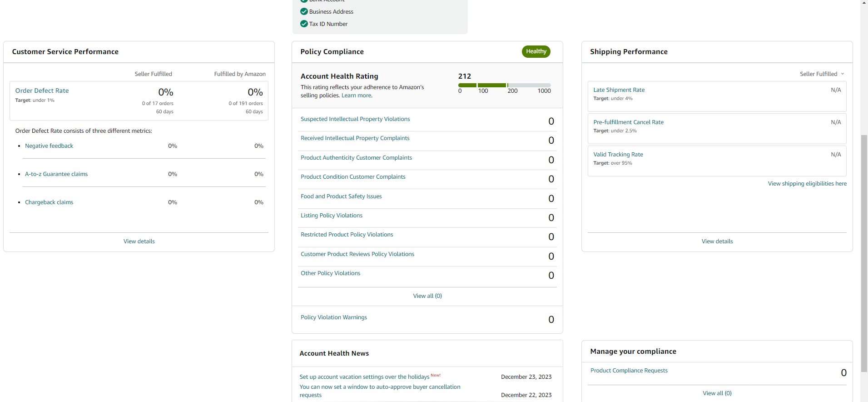The height and width of the screenshot is (402, 868).
Task: Open Product Compliance Requests link
Action: [x=629, y=371]
